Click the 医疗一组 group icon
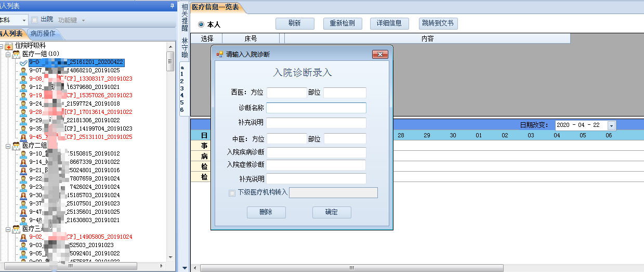The image size is (644, 272). tap(16, 54)
